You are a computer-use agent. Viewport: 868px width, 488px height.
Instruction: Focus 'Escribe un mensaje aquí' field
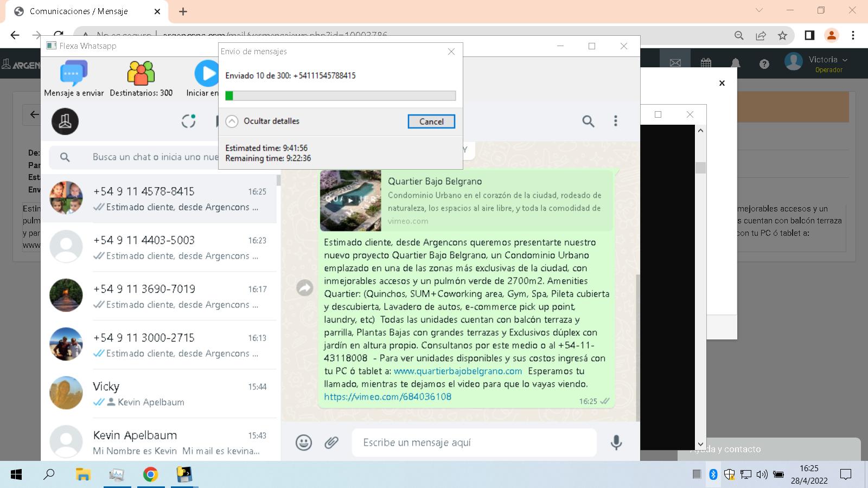pos(474,442)
